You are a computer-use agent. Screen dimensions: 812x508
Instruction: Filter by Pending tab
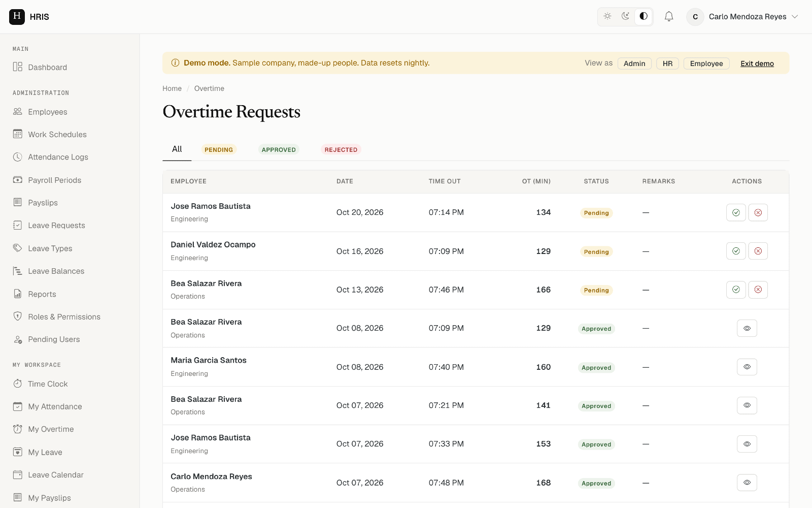219,150
